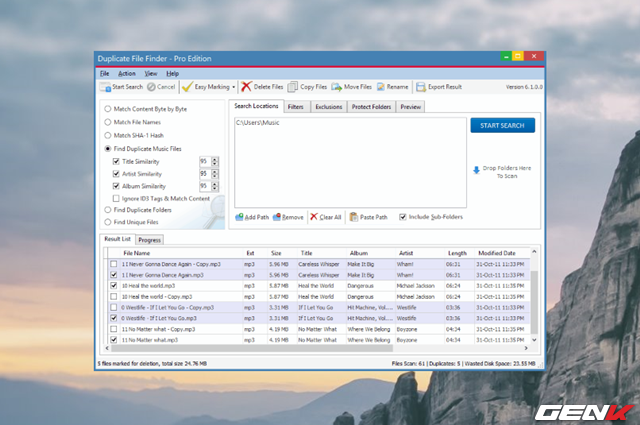The width and height of the screenshot is (640, 425).
Task: Check '10 Heal the world - Copy.mp3' box
Action: 113,296
